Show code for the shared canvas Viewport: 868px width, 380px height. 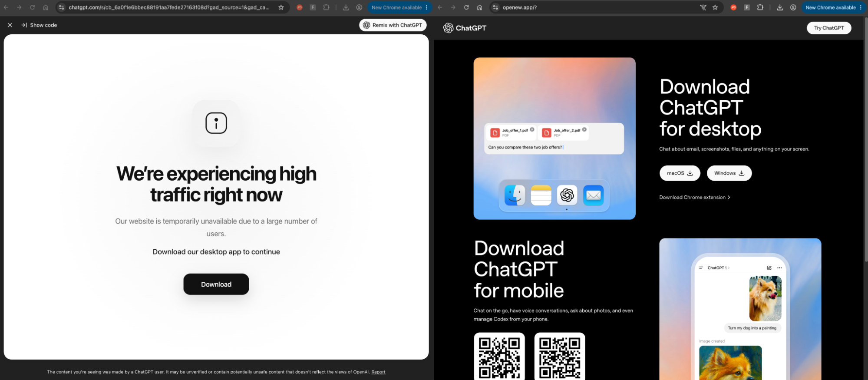pyautogui.click(x=39, y=25)
